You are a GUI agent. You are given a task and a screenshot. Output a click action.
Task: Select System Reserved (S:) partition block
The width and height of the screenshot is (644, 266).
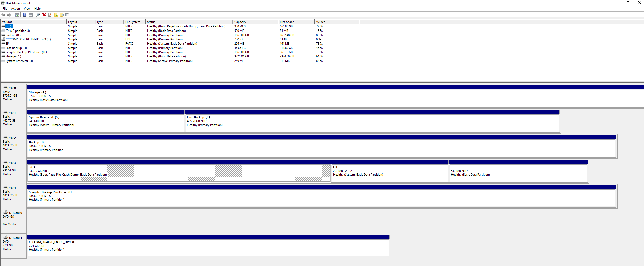pos(106,121)
